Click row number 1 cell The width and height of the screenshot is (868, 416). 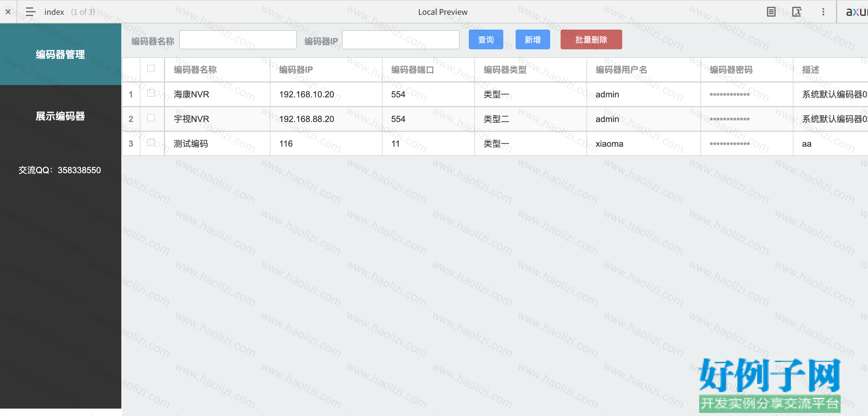coord(131,94)
